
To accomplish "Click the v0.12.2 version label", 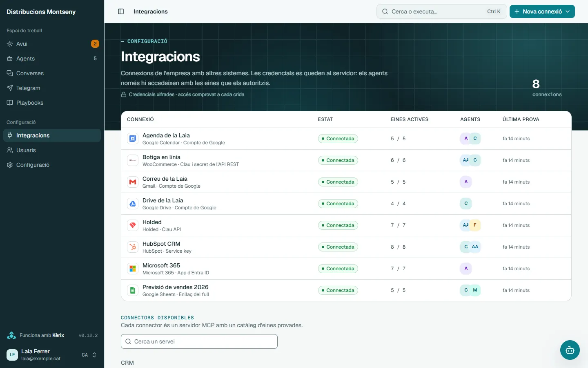I will pyautogui.click(x=88, y=335).
